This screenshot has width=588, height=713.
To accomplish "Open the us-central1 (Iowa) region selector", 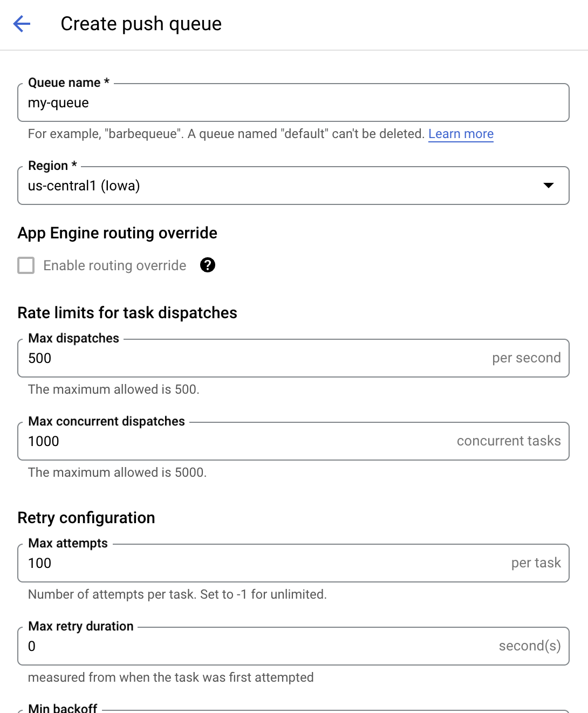I will [x=293, y=186].
